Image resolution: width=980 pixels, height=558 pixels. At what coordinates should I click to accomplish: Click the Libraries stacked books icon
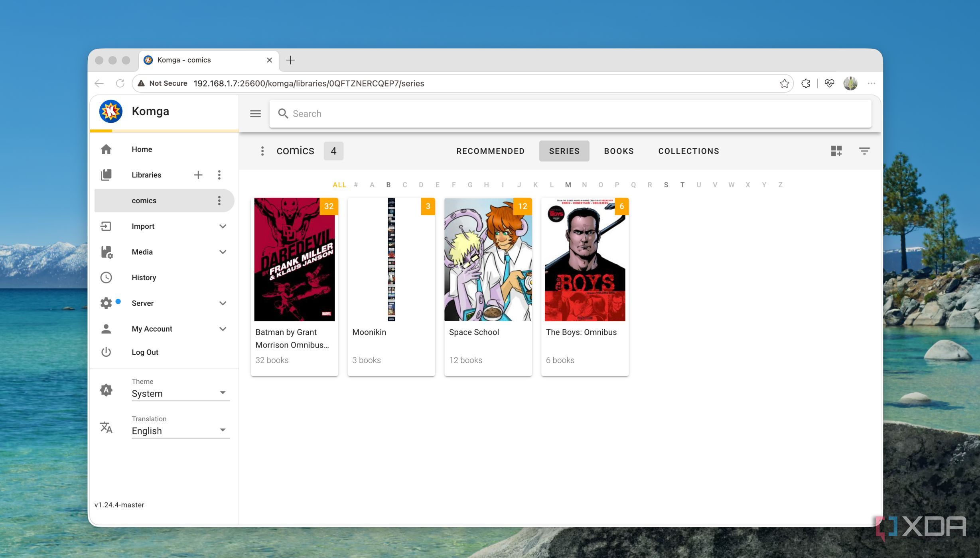coord(106,175)
